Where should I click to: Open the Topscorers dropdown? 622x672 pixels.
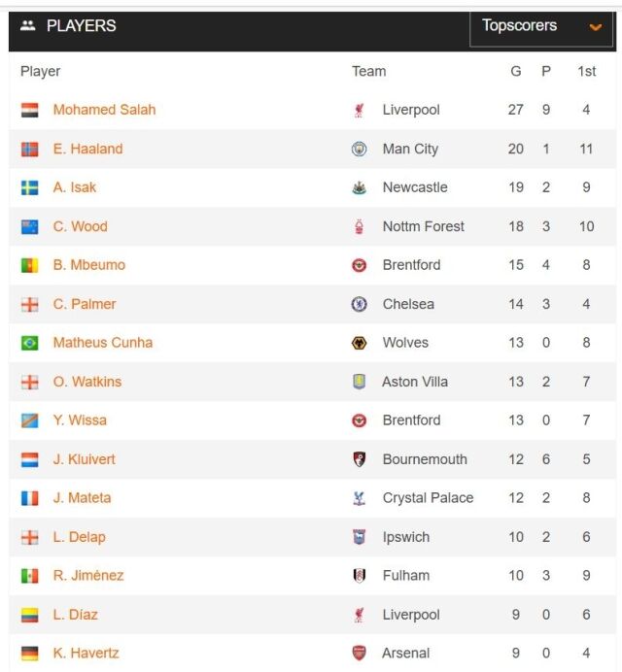tap(541, 28)
